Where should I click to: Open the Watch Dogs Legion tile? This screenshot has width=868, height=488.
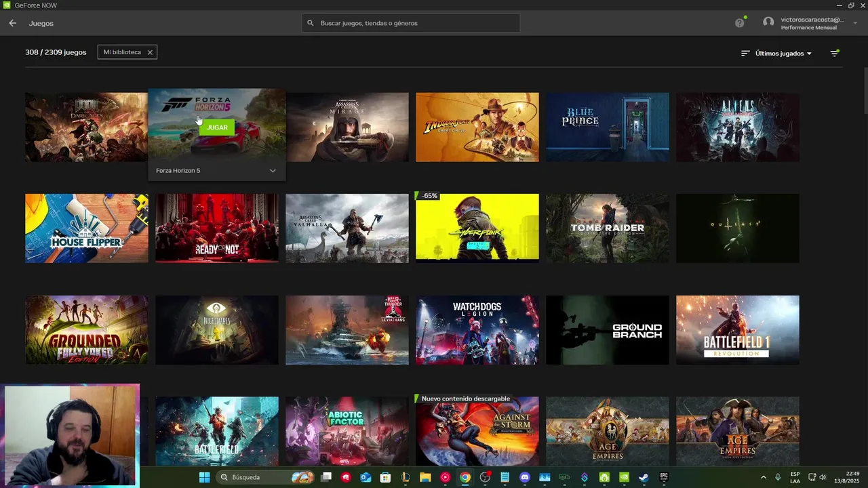477,330
